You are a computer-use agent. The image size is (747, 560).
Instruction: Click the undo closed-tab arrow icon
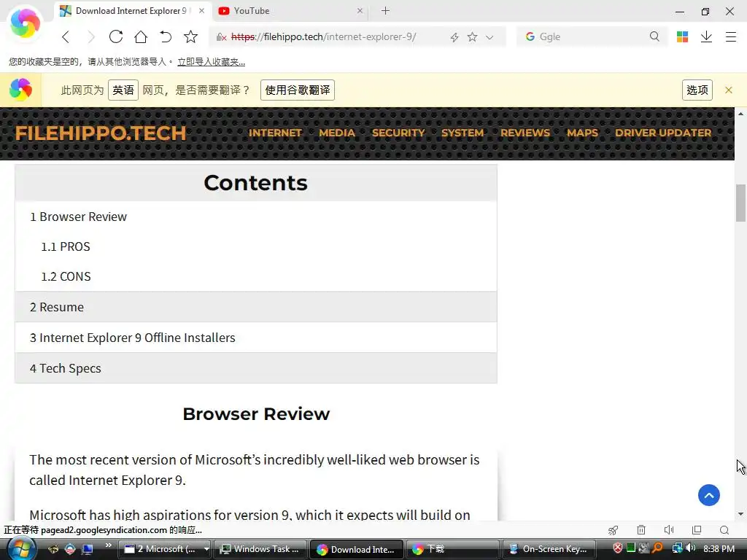[166, 36]
